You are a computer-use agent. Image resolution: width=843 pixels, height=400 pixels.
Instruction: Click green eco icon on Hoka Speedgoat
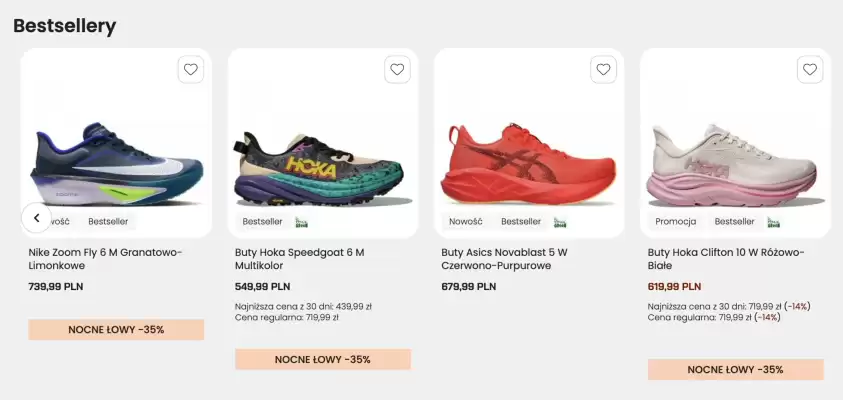click(x=302, y=222)
